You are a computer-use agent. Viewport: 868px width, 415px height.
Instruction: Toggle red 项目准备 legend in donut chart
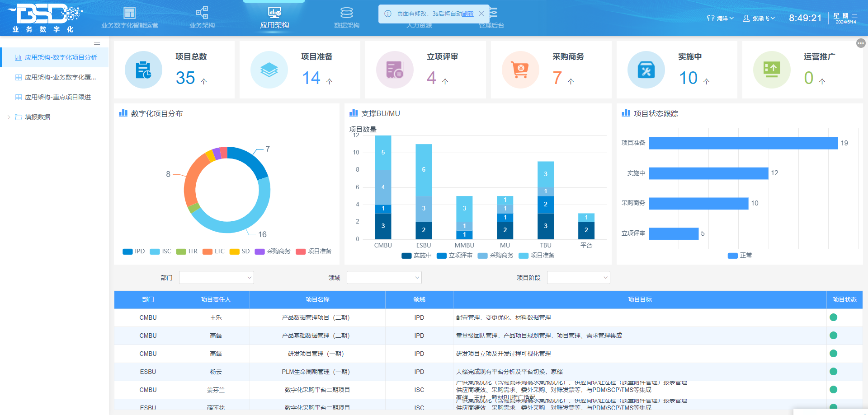314,252
